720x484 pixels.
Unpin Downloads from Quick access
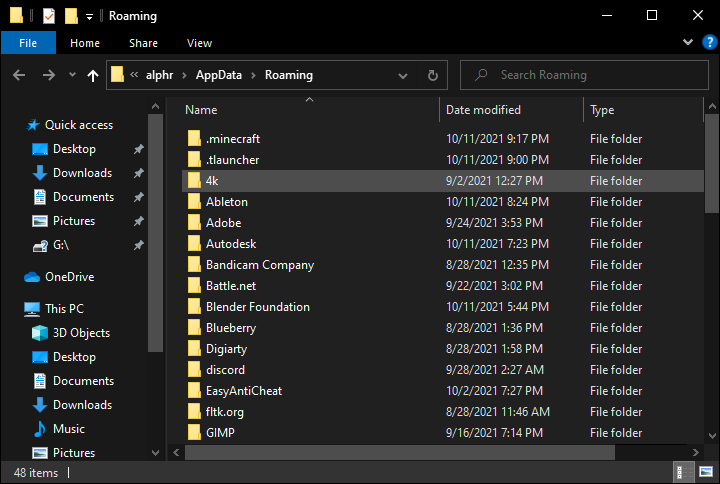[x=139, y=173]
